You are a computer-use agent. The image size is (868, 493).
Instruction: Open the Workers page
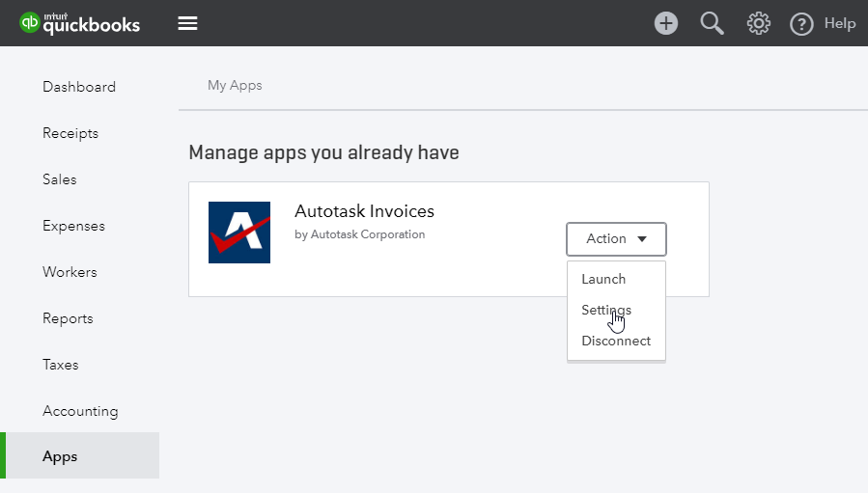click(x=70, y=272)
